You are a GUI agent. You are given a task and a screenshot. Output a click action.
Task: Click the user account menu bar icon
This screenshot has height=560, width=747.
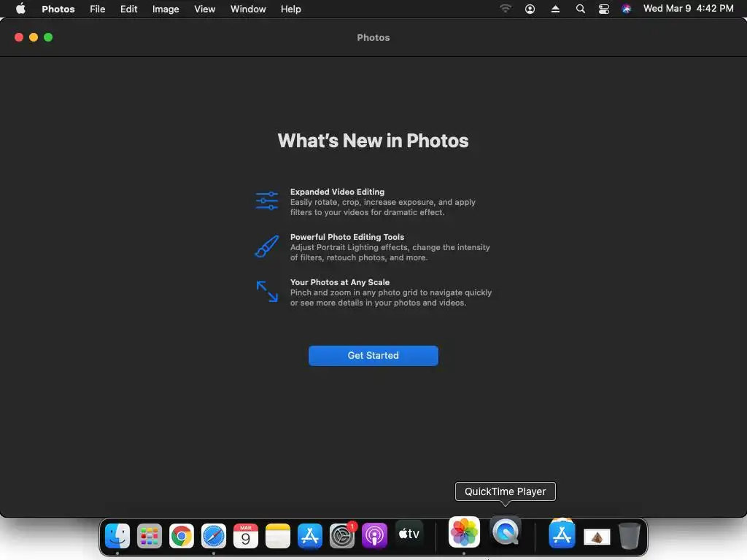[530, 9]
